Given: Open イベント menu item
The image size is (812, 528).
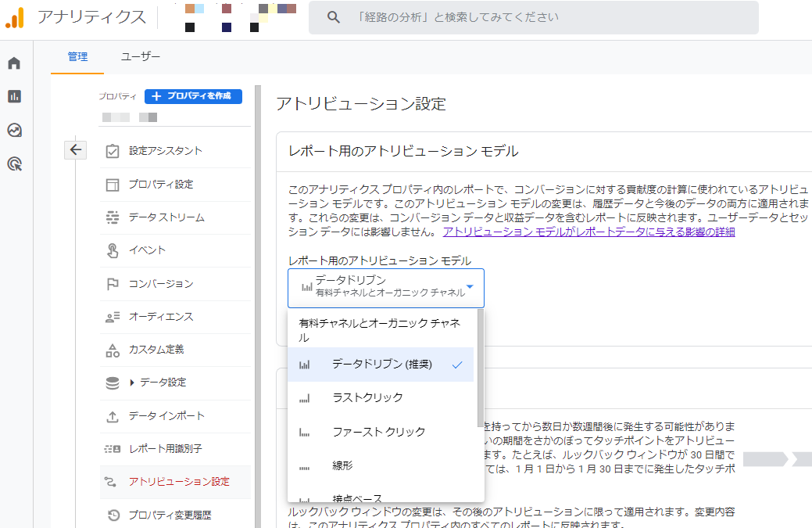Looking at the screenshot, I should [x=175, y=251].
